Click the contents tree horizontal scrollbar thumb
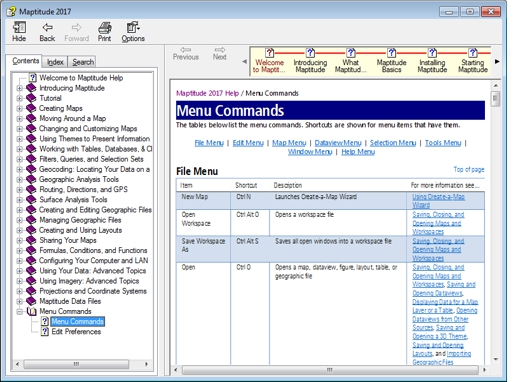 coord(76,364)
